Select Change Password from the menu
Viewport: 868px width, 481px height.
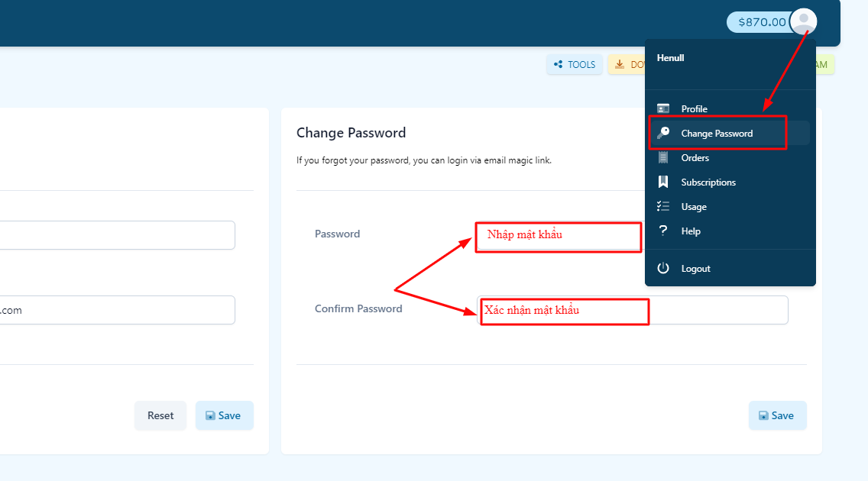pos(717,133)
